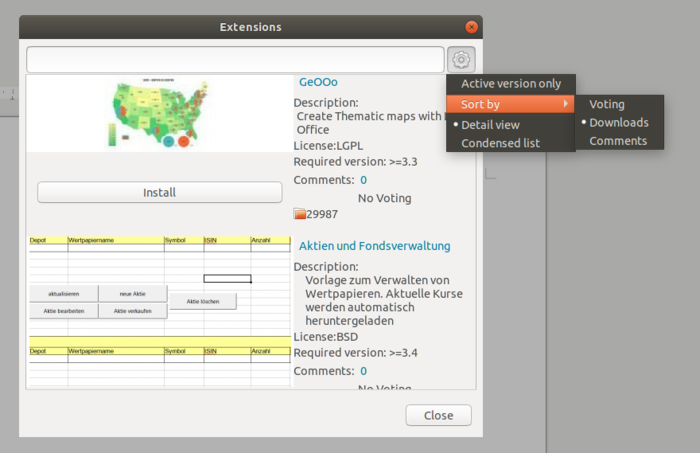Open the Aktien und Fondsverwaltung link
This screenshot has height=453, width=700.
click(x=375, y=246)
